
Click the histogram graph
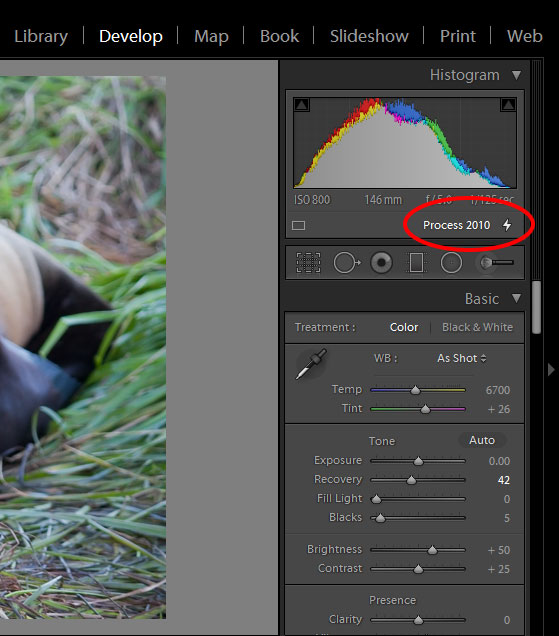point(405,142)
